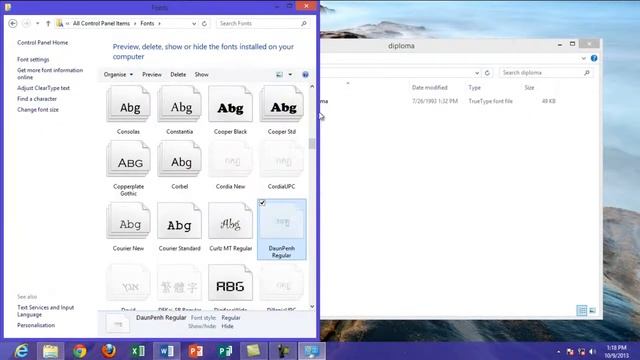Click Show in Fonts toolbar

coord(202,75)
